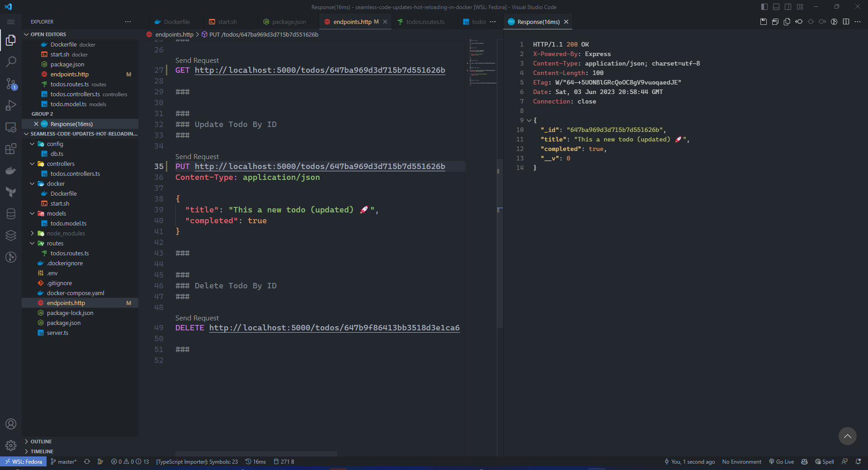Expand the node_modules folder
Viewport: 868px width, 470px height.
(66, 233)
